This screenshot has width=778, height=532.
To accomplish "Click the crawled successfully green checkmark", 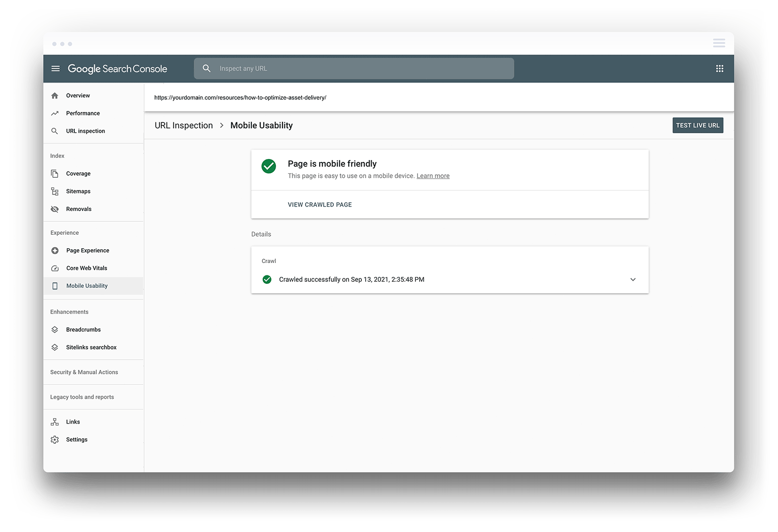I will point(267,279).
